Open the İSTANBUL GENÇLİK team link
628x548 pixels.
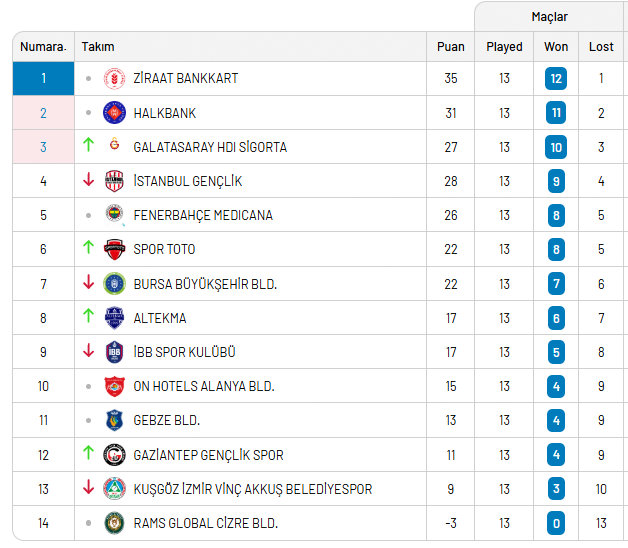[x=187, y=181]
